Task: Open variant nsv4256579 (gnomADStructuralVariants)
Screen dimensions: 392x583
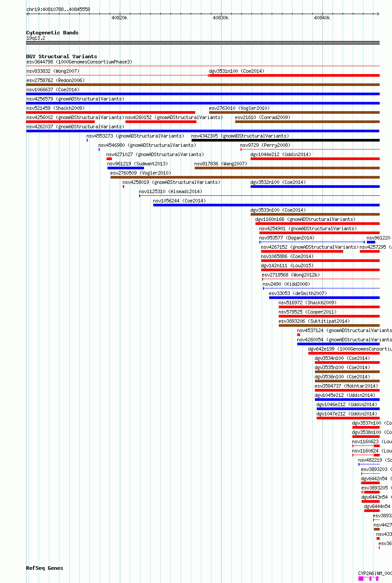Action: (75, 99)
